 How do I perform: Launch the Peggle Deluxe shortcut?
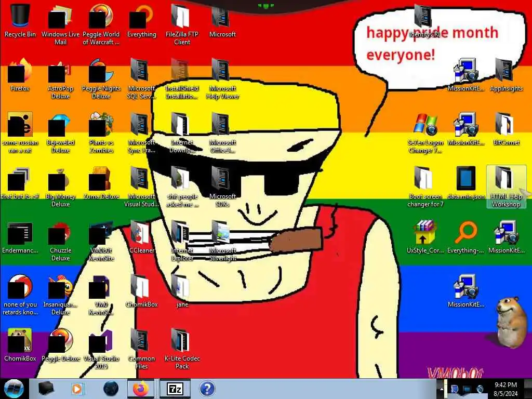pyautogui.click(x=60, y=345)
